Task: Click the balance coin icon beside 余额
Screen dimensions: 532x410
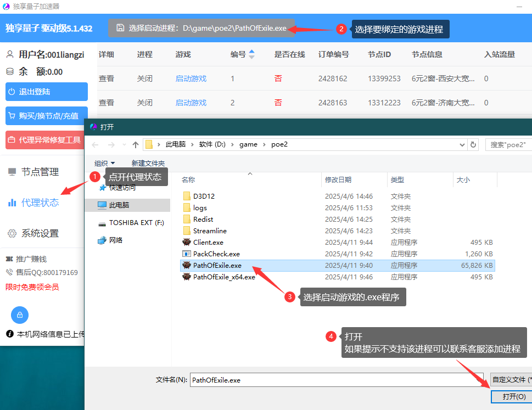Action: pyautogui.click(x=10, y=71)
